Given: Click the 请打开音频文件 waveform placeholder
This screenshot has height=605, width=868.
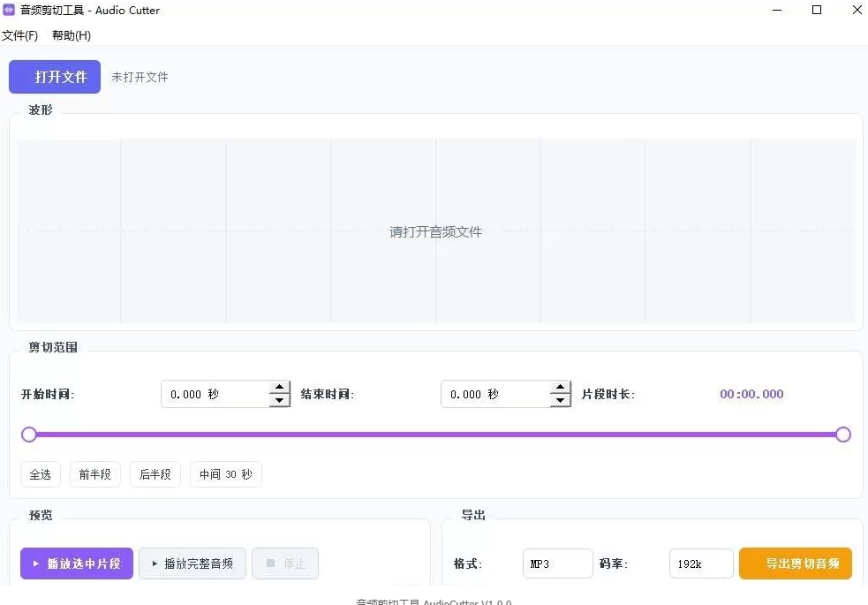Looking at the screenshot, I should click(x=435, y=232).
